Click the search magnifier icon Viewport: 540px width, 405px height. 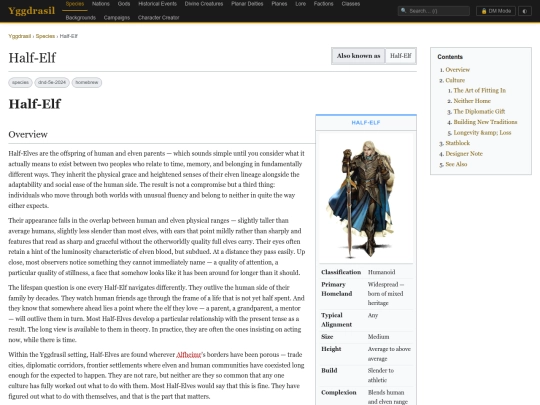click(403, 11)
